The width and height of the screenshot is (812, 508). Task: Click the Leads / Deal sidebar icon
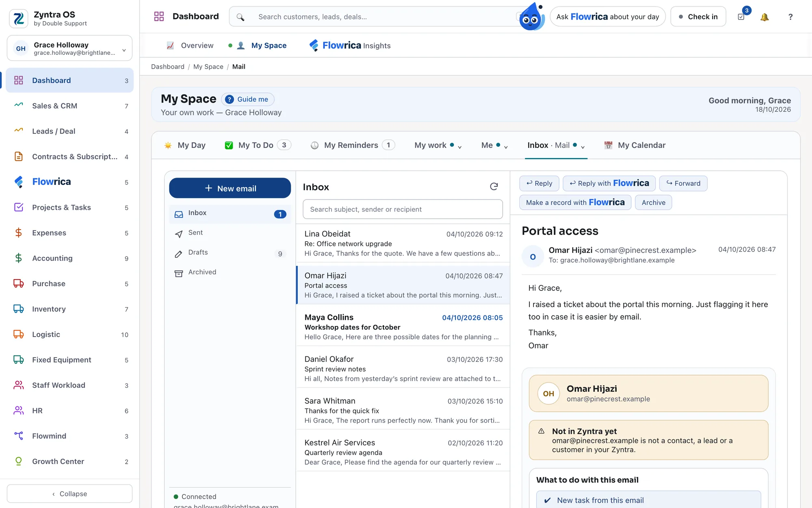coord(19,131)
